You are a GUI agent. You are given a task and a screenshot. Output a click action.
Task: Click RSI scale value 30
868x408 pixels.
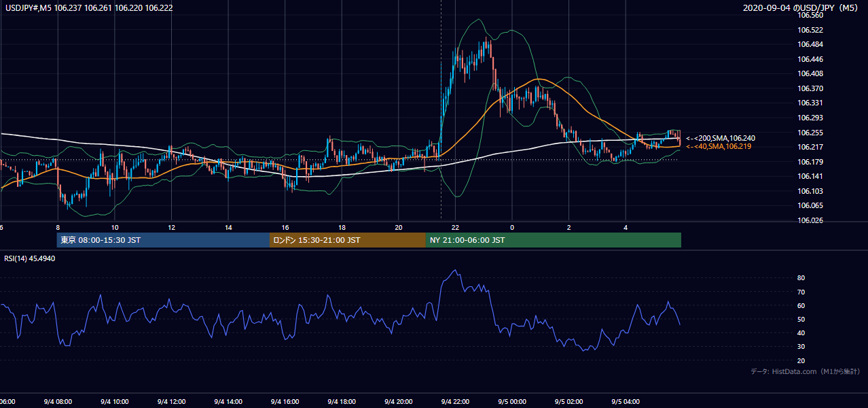(x=801, y=347)
